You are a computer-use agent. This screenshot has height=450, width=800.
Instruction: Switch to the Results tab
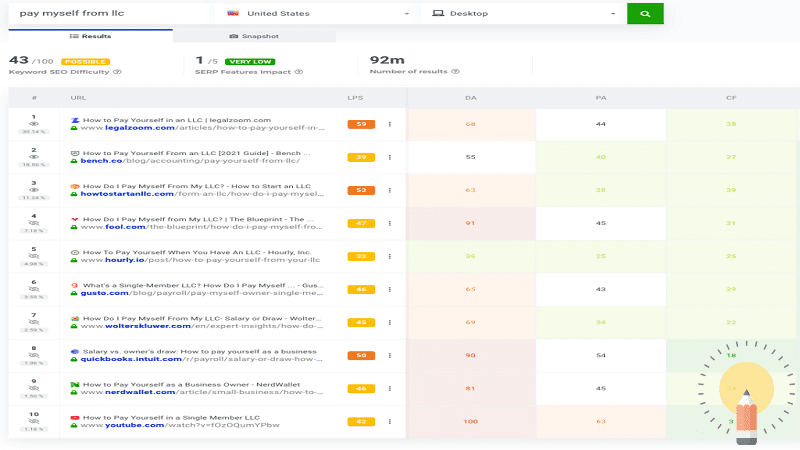[x=90, y=36]
